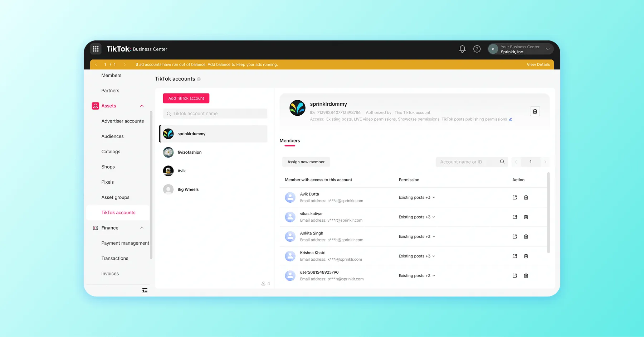644x337 pixels.
Task: Open Payment management
Action: [125, 243]
